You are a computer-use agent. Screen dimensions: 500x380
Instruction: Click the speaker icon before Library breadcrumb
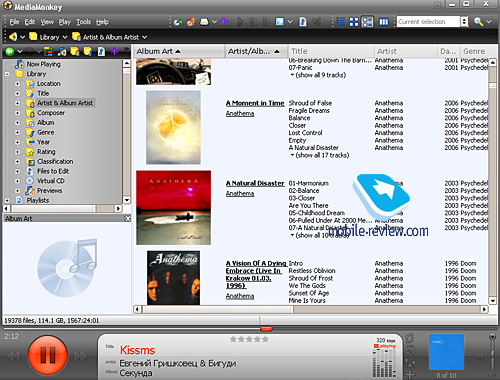pos(13,36)
